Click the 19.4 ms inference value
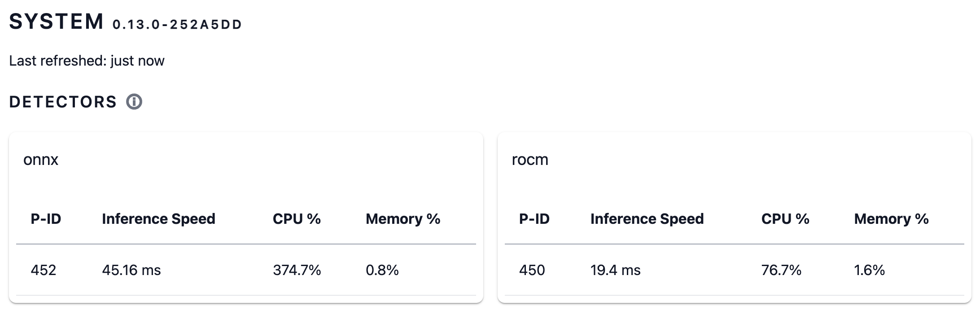 pos(615,270)
